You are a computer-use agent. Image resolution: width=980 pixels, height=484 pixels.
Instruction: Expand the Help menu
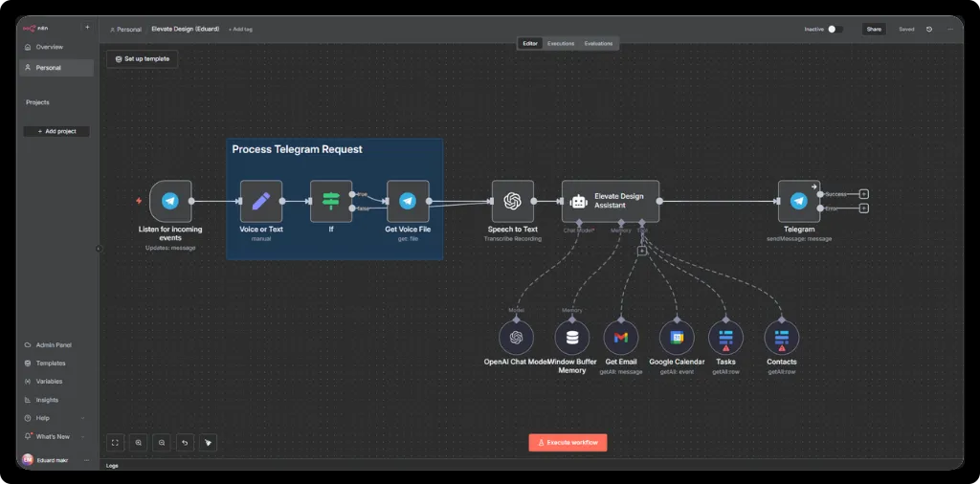pyautogui.click(x=54, y=418)
